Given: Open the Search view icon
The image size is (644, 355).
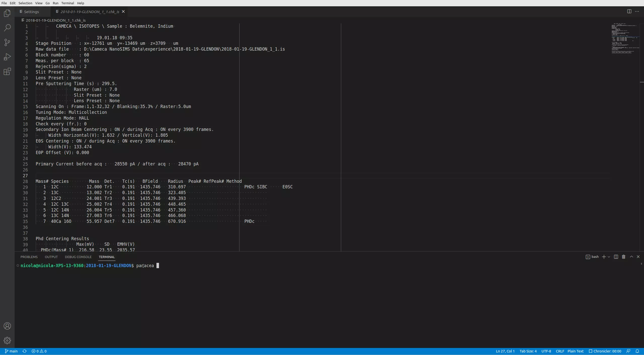Looking at the screenshot, I should click(x=7, y=28).
